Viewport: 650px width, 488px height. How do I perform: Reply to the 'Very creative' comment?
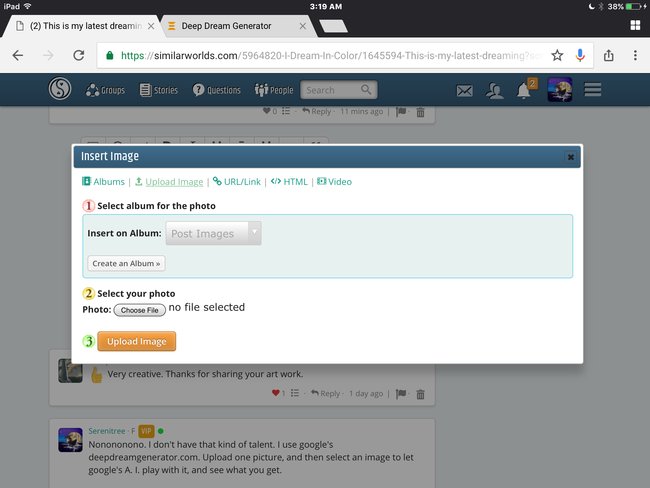326,393
